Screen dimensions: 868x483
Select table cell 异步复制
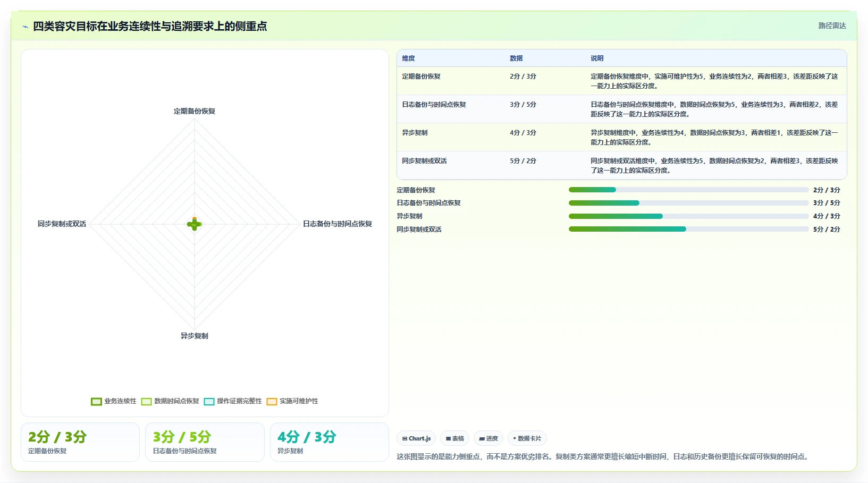[x=415, y=133]
